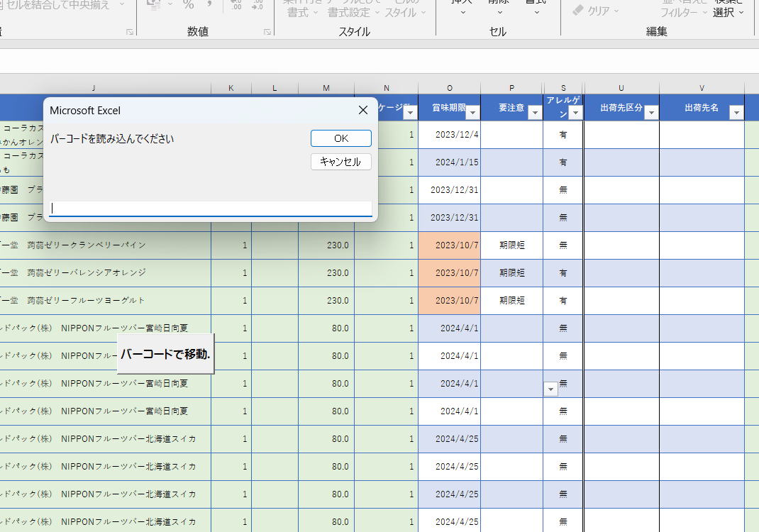Open the セルのスタイル dropdown
This screenshot has width=759, height=532.
[405, 13]
